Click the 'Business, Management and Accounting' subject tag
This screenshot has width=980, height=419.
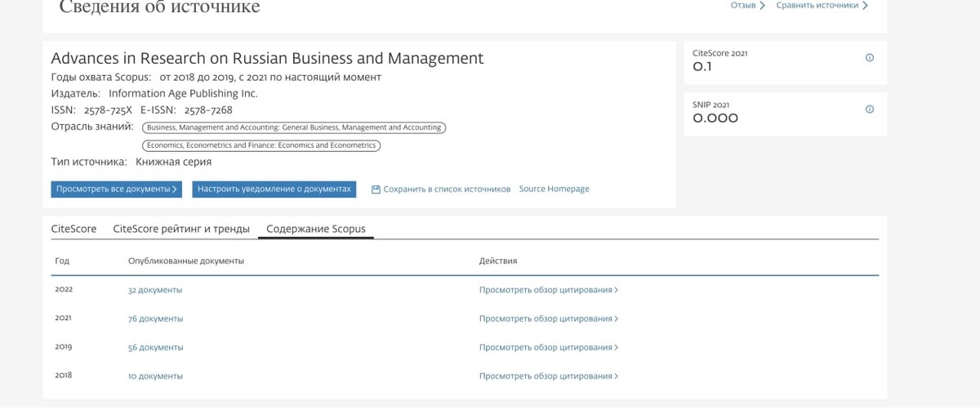click(x=294, y=127)
